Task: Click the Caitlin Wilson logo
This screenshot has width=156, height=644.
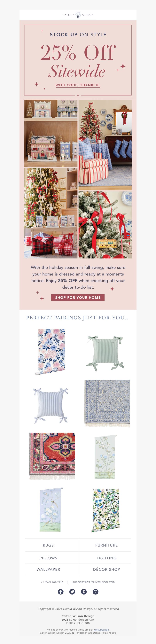Action: pyautogui.click(x=78, y=15)
